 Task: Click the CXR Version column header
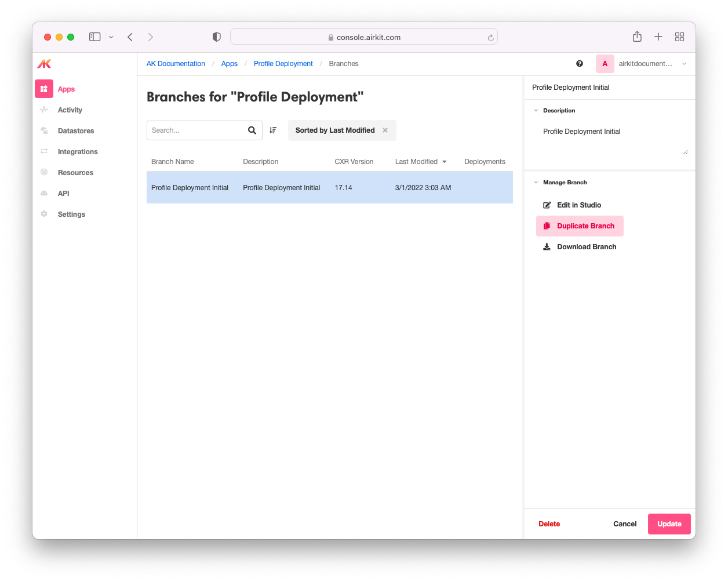pyautogui.click(x=354, y=162)
